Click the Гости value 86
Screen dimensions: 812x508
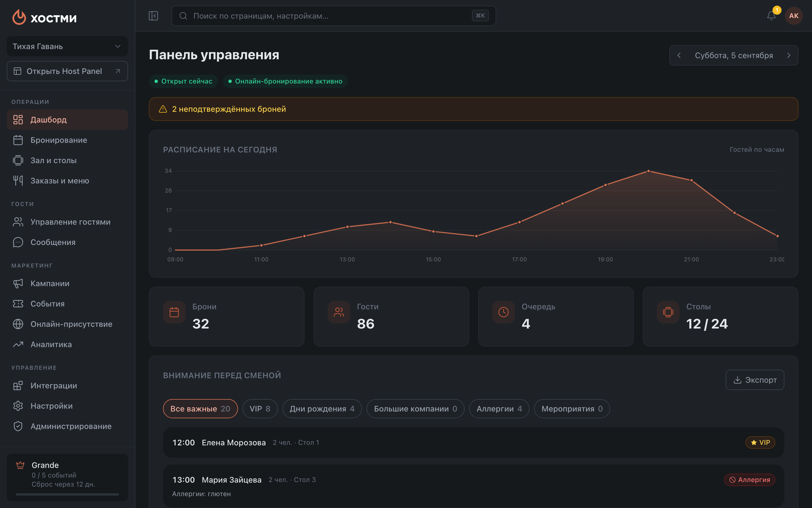pos(366,324)
